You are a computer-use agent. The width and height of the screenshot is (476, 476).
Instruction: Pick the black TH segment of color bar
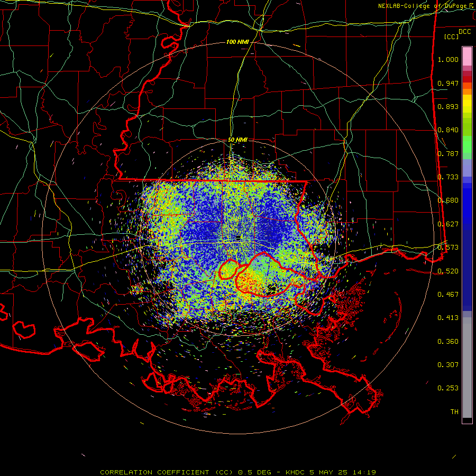467,420
